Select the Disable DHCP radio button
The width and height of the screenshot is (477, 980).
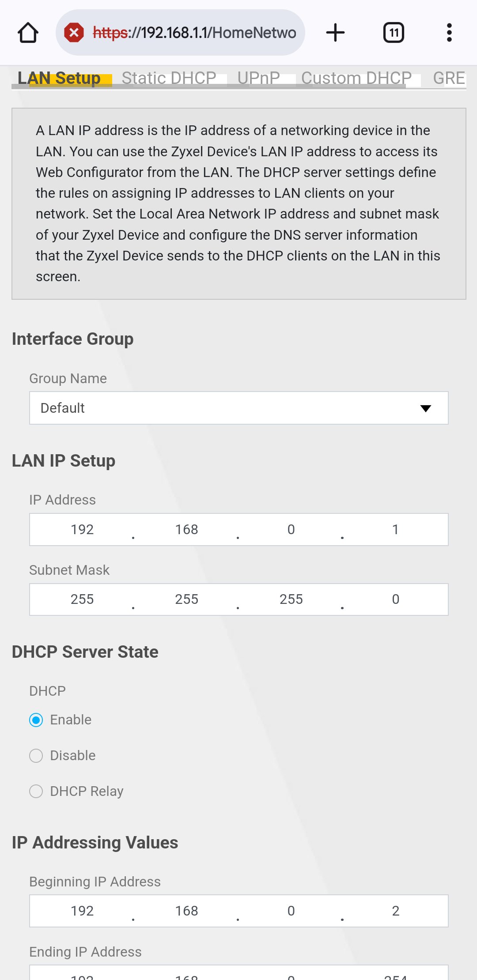pos(36,756)
